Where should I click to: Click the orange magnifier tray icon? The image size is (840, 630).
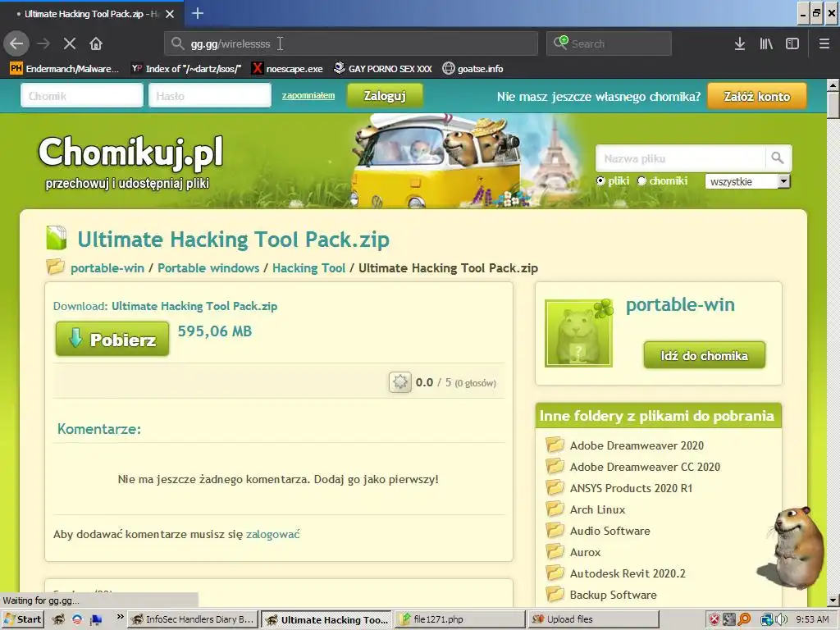pos(744,619)
